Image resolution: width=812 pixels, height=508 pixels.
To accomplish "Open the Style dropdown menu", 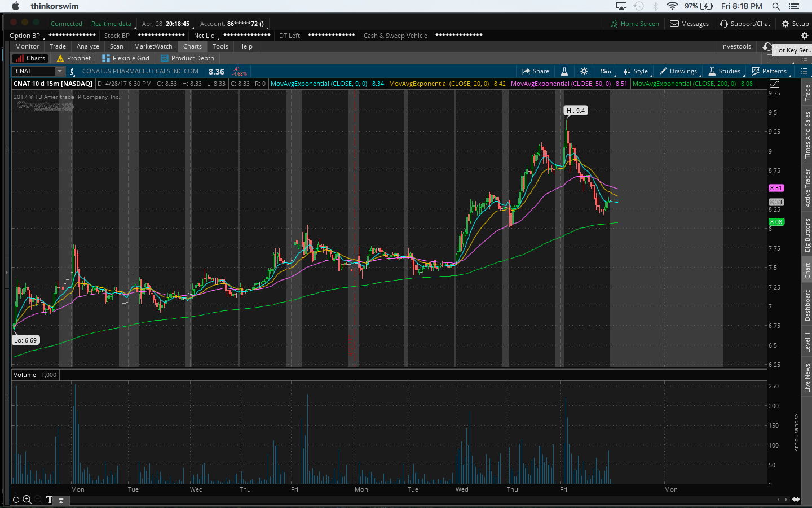I will tap(636, 71).
